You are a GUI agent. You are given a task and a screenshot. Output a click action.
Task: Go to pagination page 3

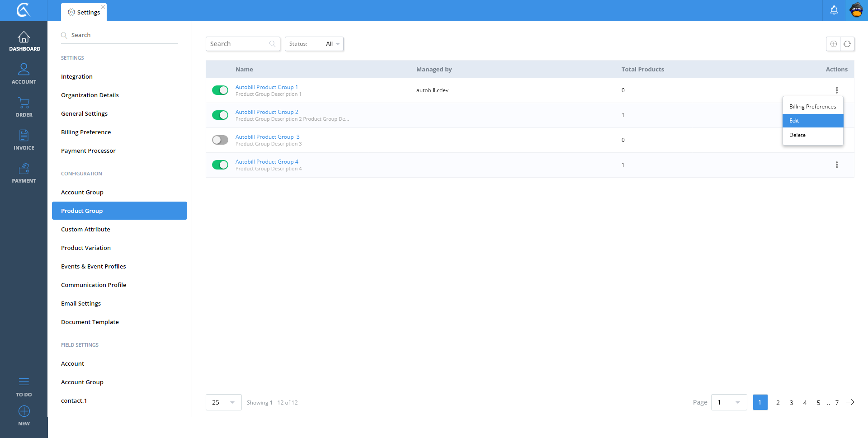[x=791, y=403]
